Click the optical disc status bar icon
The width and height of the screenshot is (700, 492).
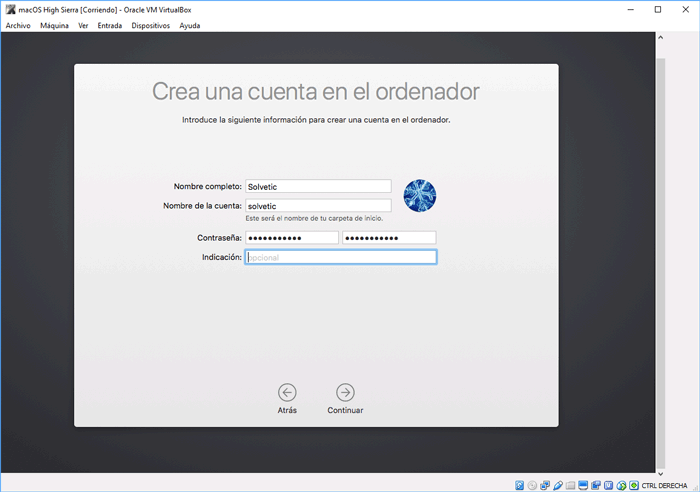point(532,485)
